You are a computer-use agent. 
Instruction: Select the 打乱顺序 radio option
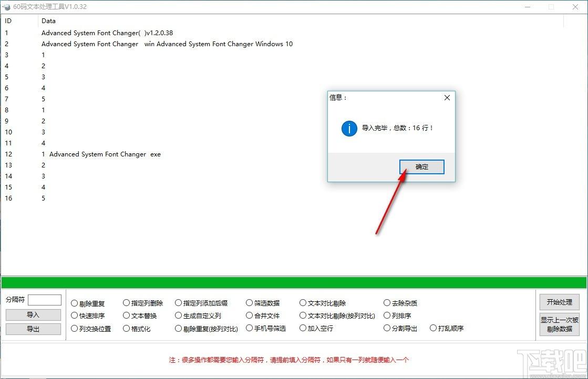[433, 328]
